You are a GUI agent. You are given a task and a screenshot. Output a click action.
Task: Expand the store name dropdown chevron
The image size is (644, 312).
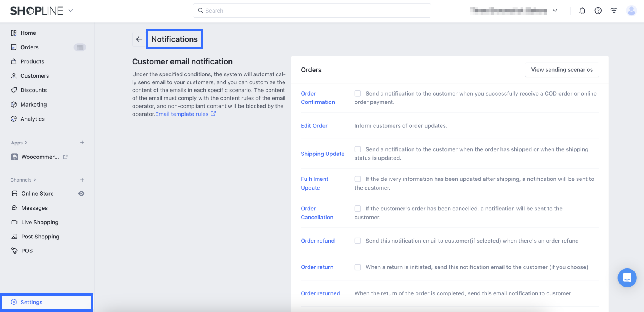point(555,11)
